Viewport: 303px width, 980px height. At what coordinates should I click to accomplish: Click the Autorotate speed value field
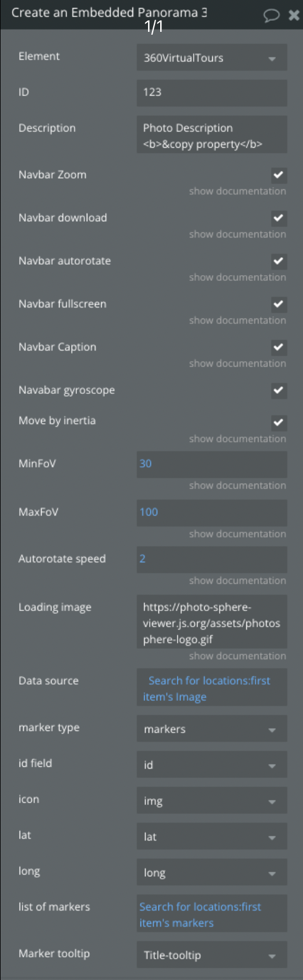tap(212, 559)
